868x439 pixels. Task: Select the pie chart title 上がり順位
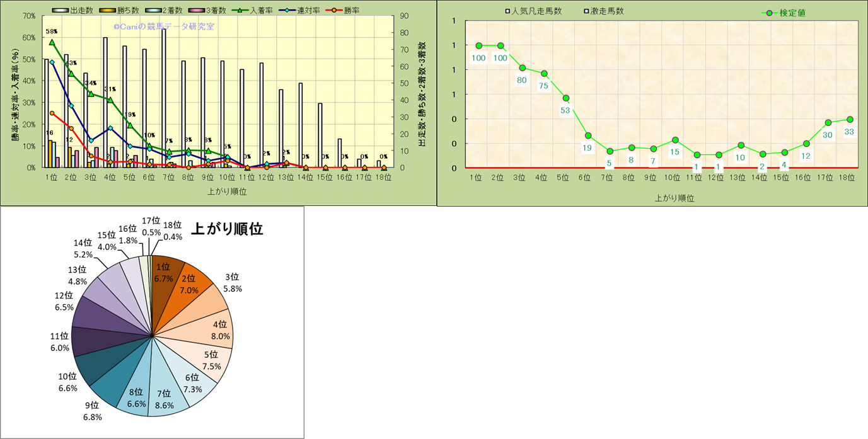coord(227,229)
